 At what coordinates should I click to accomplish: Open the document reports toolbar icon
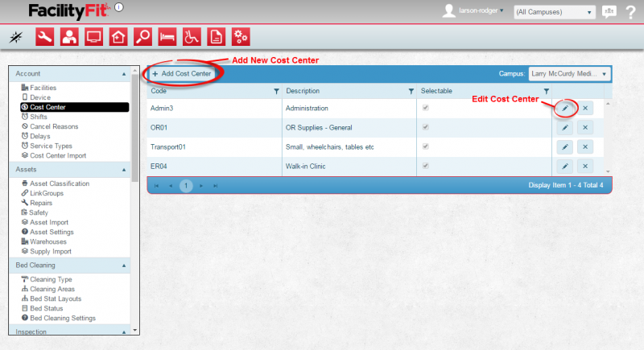(x=217, y=37)
